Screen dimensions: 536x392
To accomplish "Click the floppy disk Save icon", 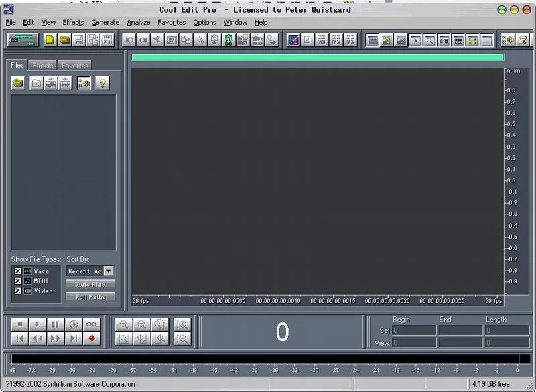I will click(78, 40).
